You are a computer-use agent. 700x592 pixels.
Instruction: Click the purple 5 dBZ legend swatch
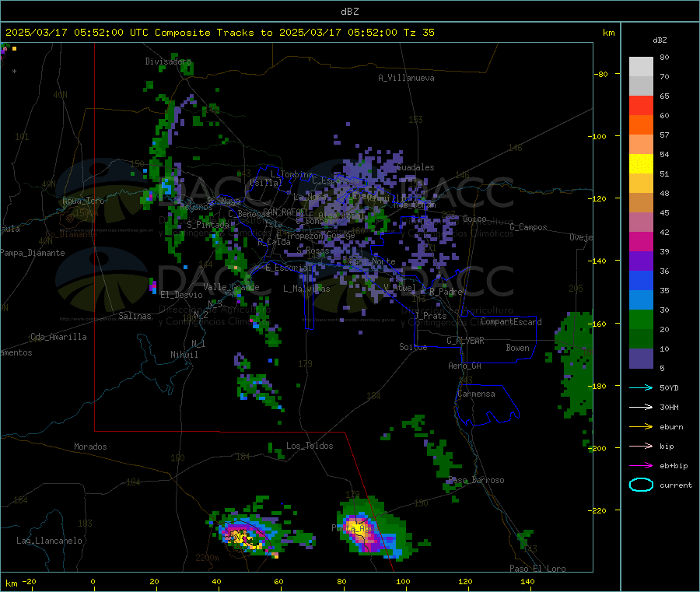[641, 358]
